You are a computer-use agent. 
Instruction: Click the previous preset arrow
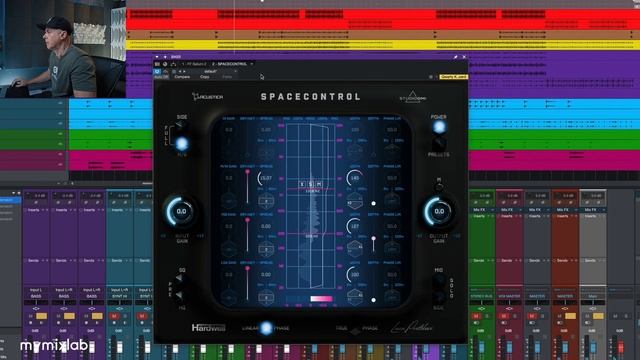(x=180, y=71)
